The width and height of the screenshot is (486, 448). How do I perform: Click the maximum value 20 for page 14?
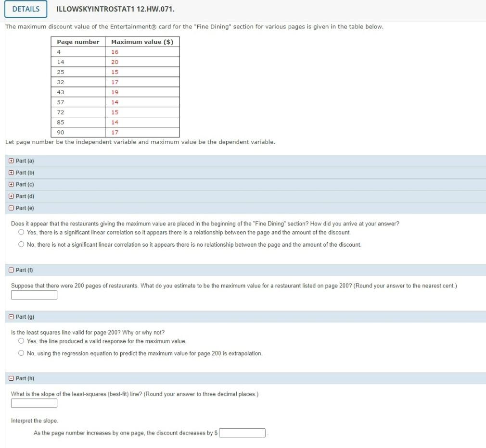(114, 62)
